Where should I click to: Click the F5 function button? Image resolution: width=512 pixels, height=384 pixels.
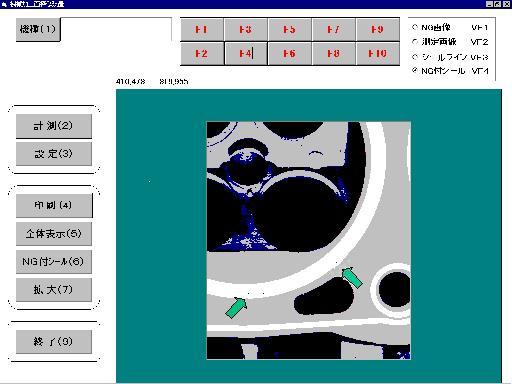(290, 30)
